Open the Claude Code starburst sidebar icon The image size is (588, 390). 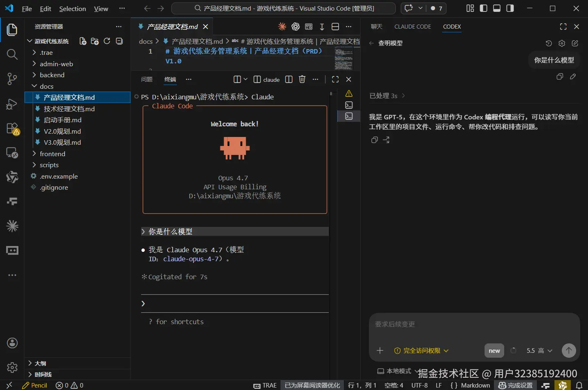pos(12,226)
